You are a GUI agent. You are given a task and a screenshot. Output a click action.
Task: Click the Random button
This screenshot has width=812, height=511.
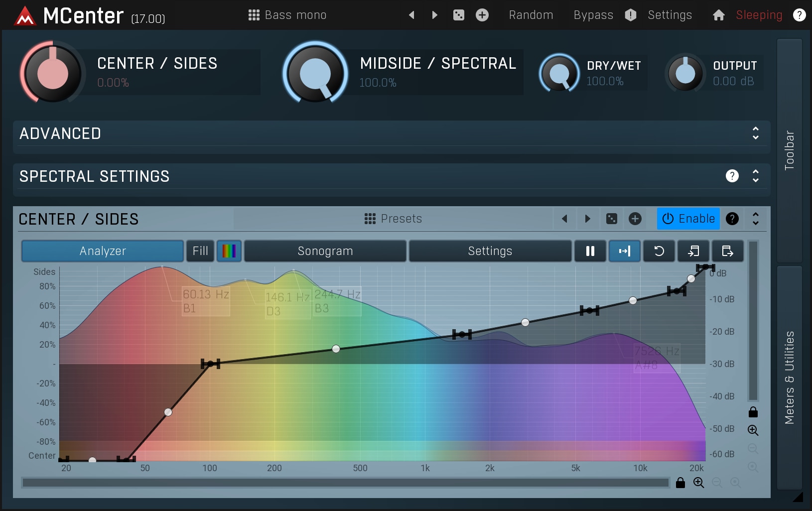pos(531,15)
